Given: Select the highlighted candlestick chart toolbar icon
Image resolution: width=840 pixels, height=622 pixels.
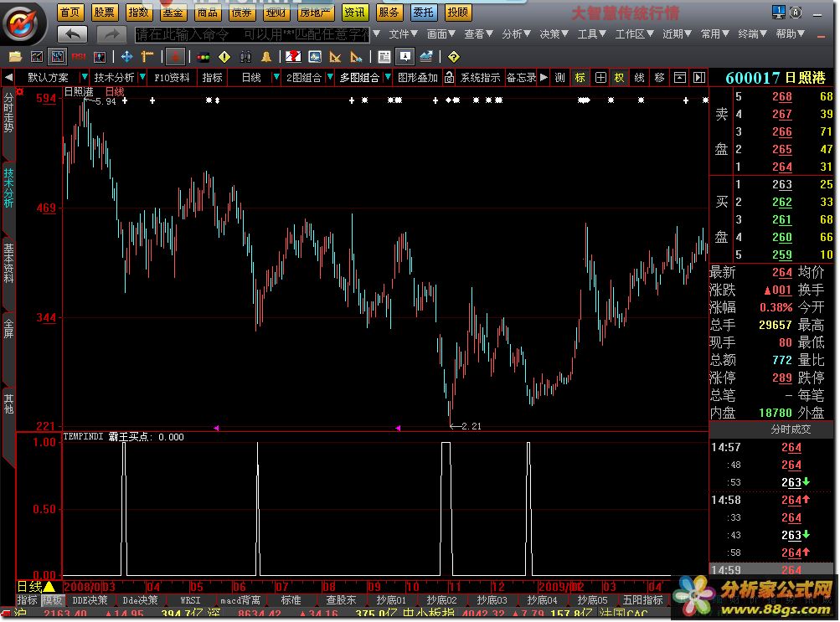Looking at the screenshot, I should [57, 56].
